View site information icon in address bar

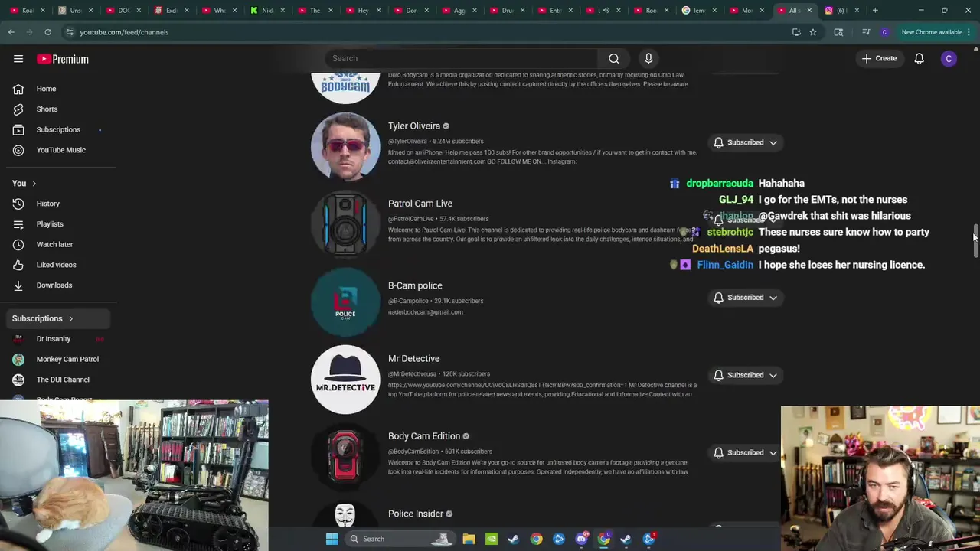70,32
